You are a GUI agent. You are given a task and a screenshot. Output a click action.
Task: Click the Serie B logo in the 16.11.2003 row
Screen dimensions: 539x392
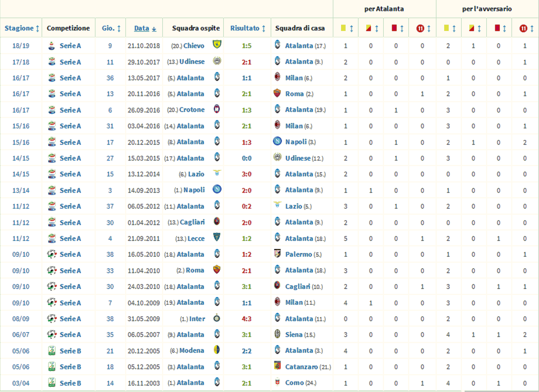click(x=52, y=383)
